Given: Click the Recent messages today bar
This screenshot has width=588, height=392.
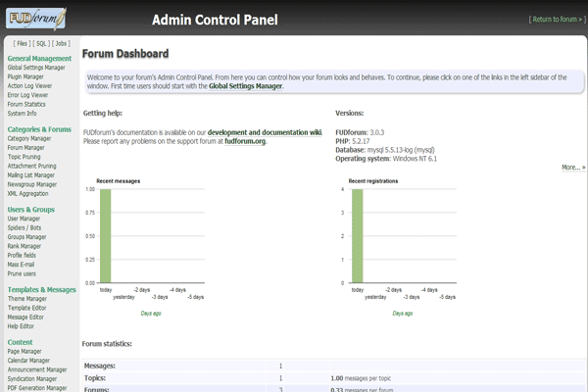Looking at the screenshot, I should (x=106, y=236).
